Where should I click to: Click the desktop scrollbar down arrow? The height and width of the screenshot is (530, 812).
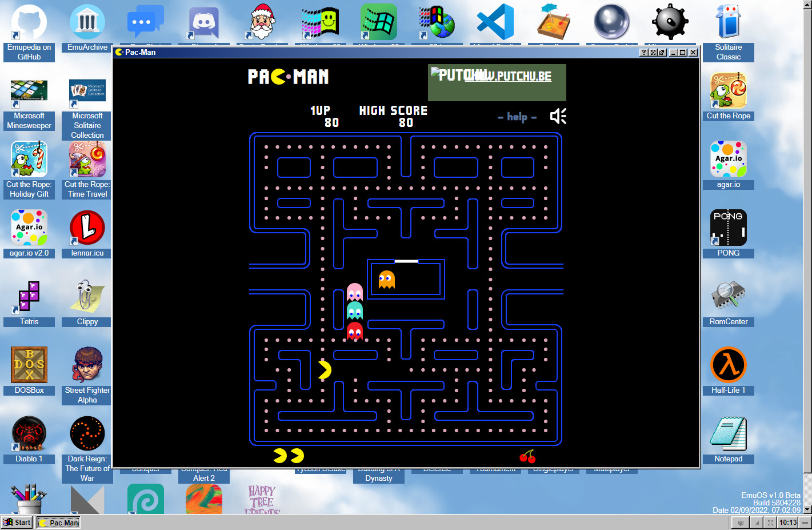click(x=807, y=509)
